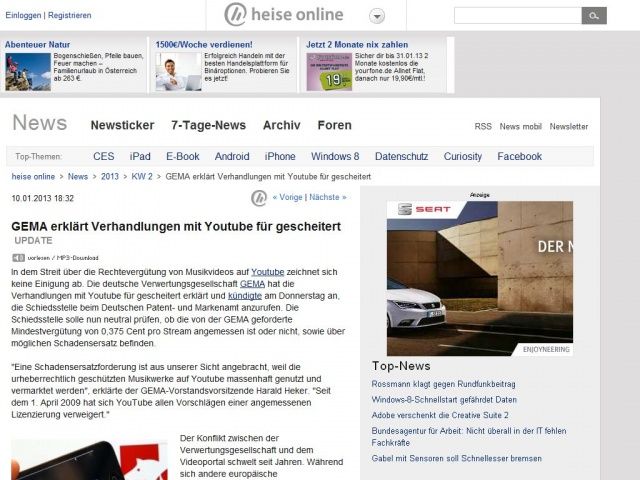Screen dimensions: 640x480
Task: Open the Youtube link in the article
Action: 268,272
